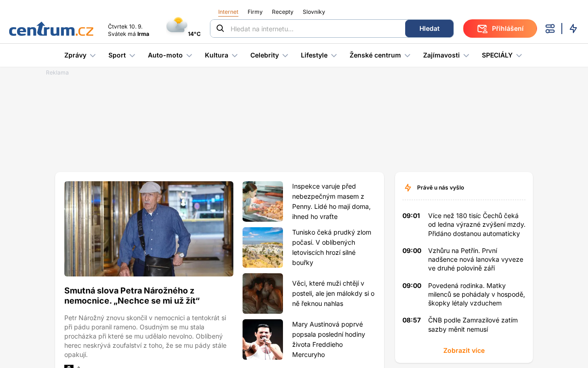Open the Auto-moto dropdown menu
Screen dimensions: 588x368
pos(189,56)
